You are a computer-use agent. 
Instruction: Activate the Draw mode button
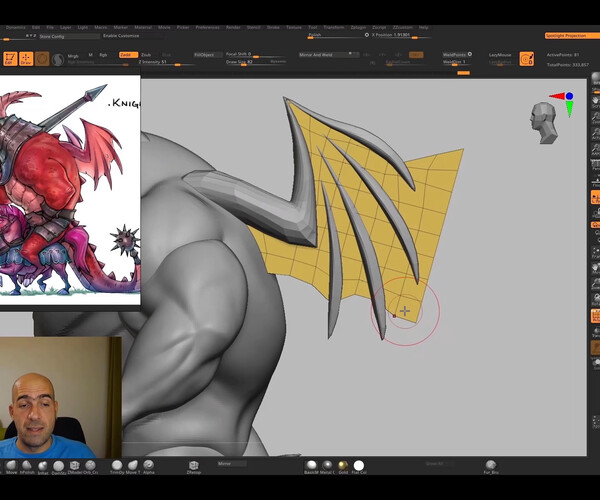tap(26, 59)
